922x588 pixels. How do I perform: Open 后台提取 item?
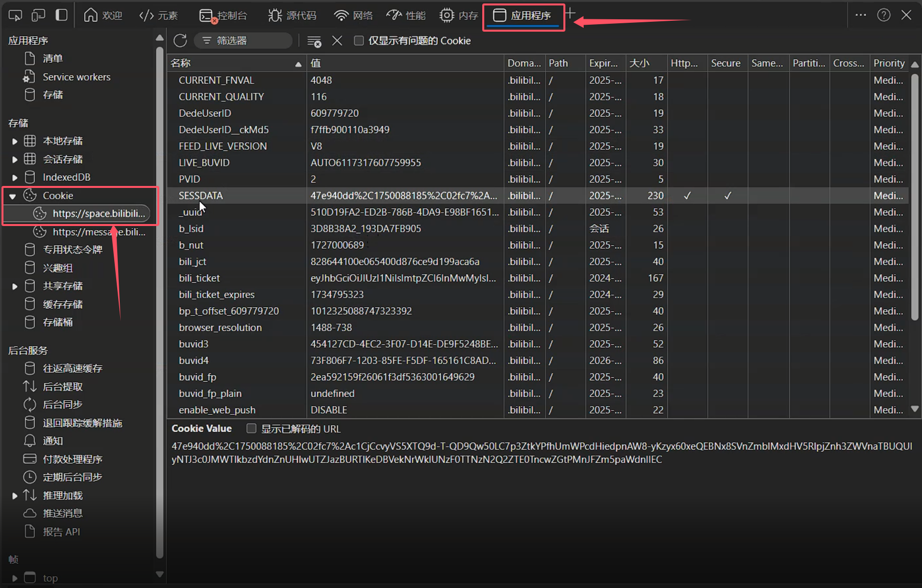point(63,387)
